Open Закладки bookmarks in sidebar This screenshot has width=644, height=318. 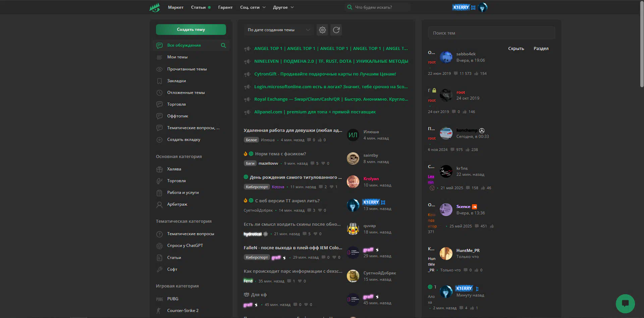(176, 81)
